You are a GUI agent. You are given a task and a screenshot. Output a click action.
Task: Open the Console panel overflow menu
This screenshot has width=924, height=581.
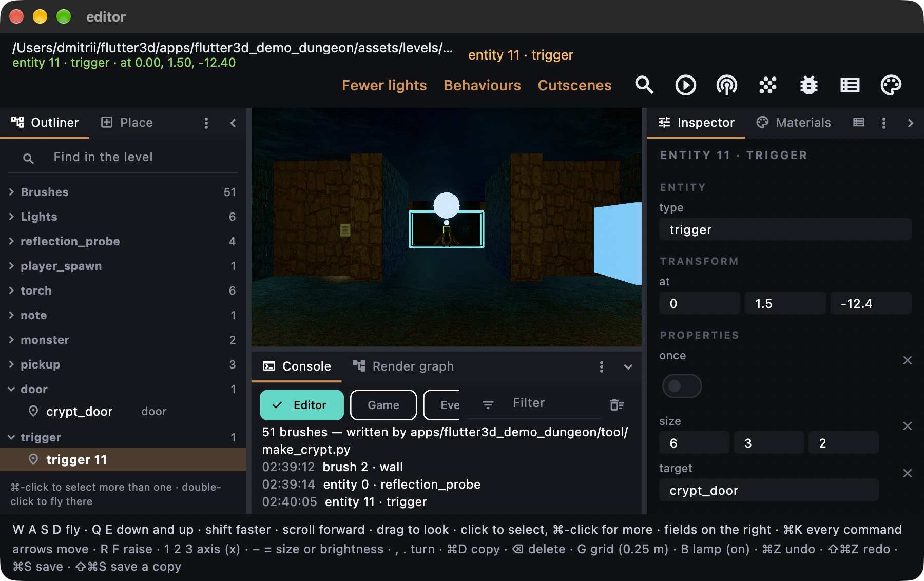pyautogui.click(x=601, y=366)
